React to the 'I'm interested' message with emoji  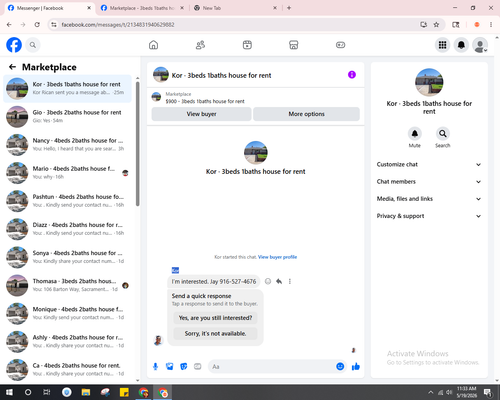point(268,281)
